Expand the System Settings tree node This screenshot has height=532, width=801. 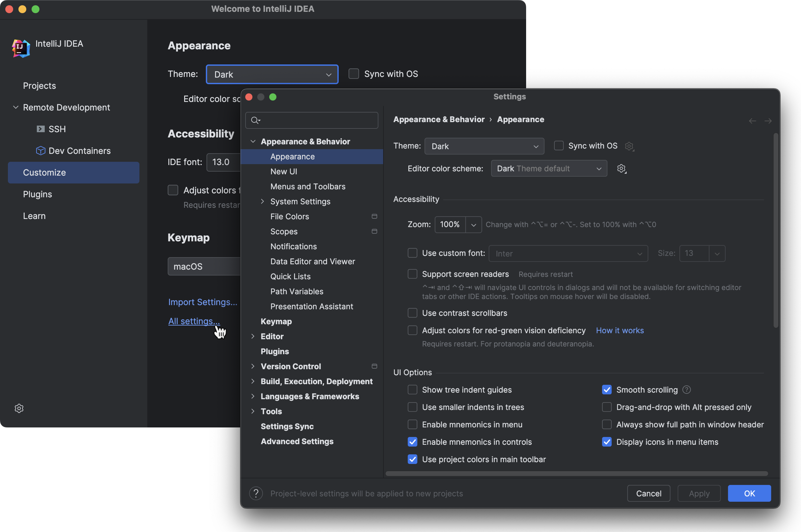coord(263,201)
